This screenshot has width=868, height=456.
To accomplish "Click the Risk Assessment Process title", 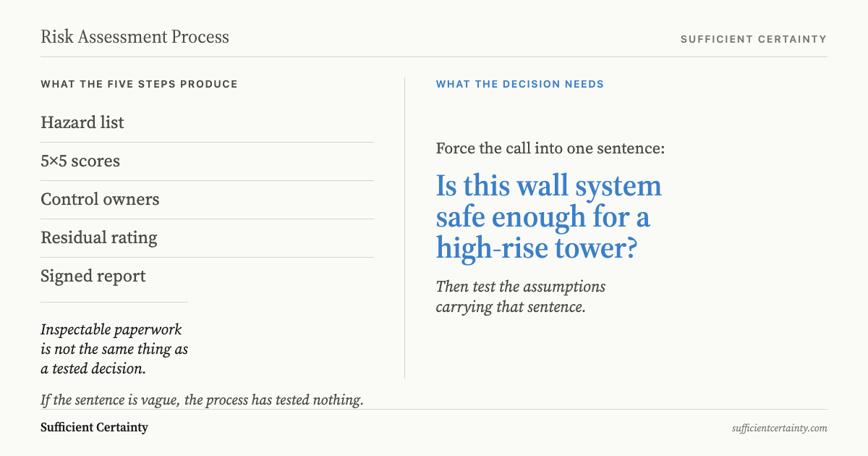I will coord(135,37).
